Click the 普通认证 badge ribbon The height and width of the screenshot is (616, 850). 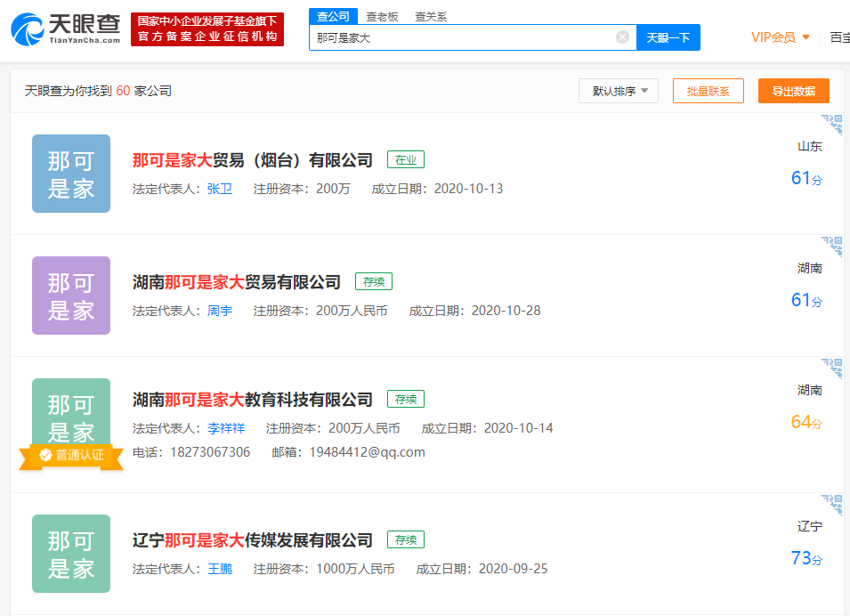pos(71,456)
